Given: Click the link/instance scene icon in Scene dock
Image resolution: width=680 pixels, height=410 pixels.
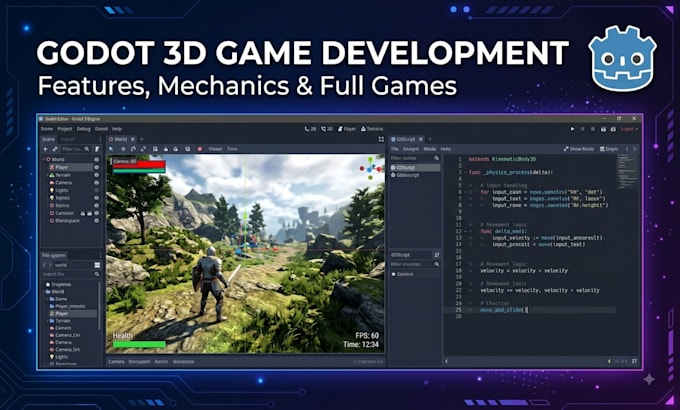Looking at the screenshot, I should pos(55,149).
